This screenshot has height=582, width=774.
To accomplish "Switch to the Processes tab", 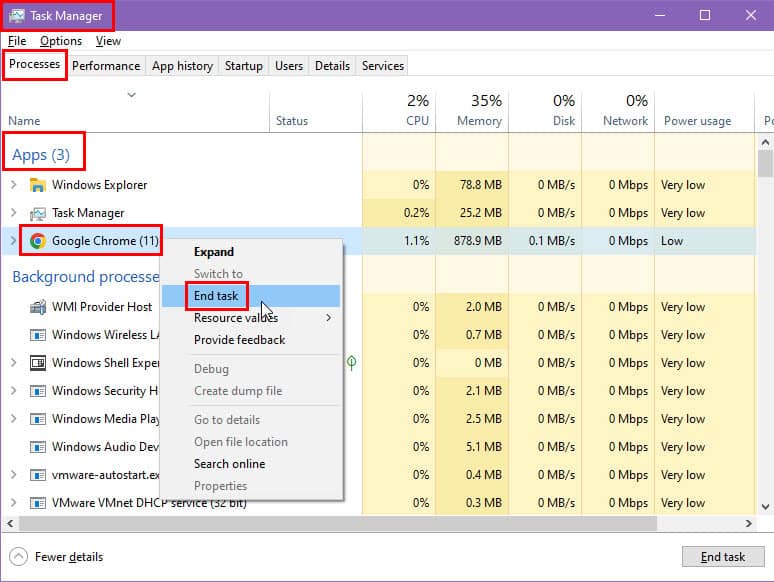I will pyautogui.click(x=35, y=64).
